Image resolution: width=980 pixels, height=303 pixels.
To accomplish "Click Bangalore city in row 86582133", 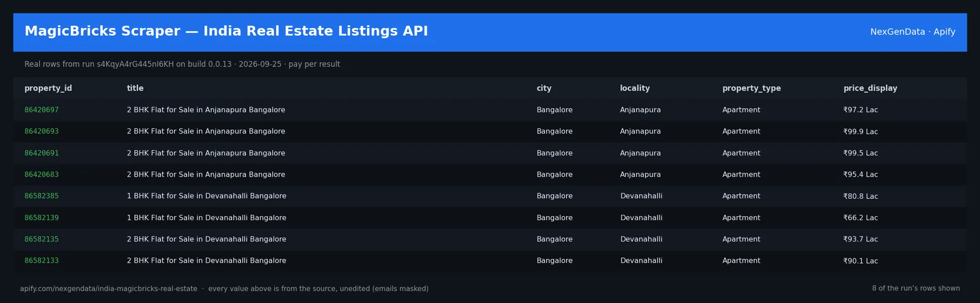I will (554, 260).
